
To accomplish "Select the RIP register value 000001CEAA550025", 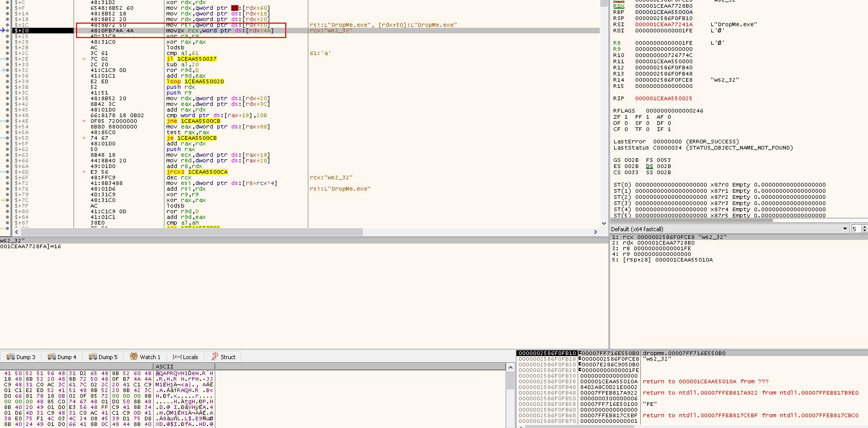I will point(663,99).
